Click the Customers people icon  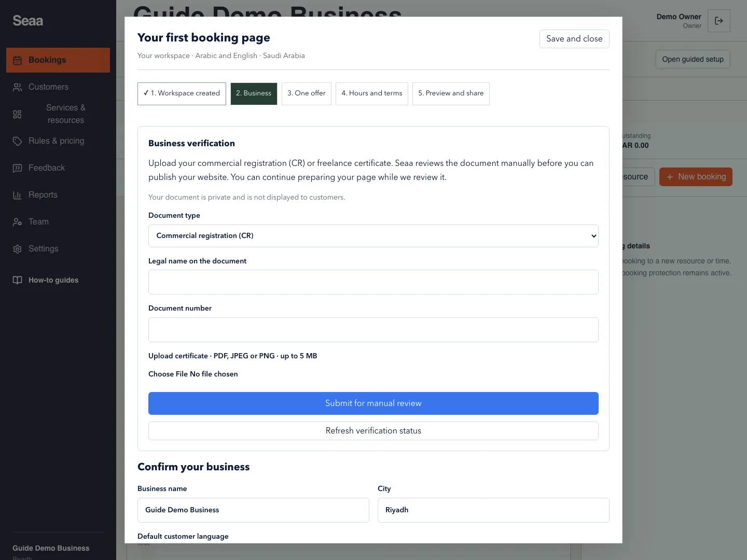click(17, 87)
